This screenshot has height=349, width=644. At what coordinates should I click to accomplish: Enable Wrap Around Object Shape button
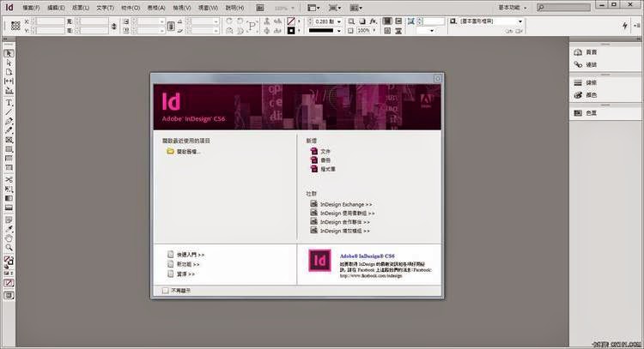pyautogui.click(x=387, y=30)
